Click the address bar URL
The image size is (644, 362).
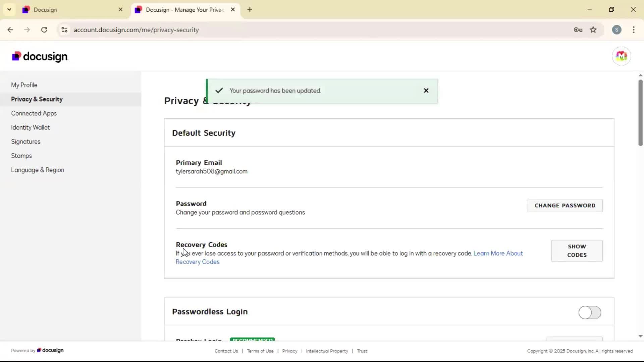coord(136,30)
